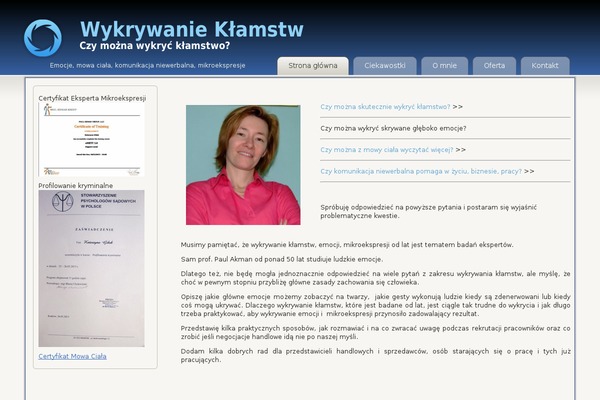
Task: Click the 'Profilowanie kryminalne' sidebar heading
Action: click(x=76, y=186)
